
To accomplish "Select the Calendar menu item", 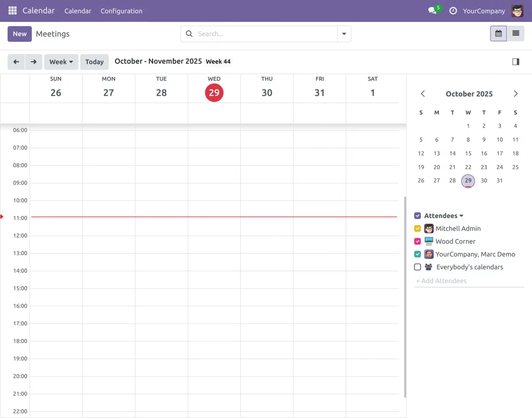I will pyautogui.click(x=78, y=11).
